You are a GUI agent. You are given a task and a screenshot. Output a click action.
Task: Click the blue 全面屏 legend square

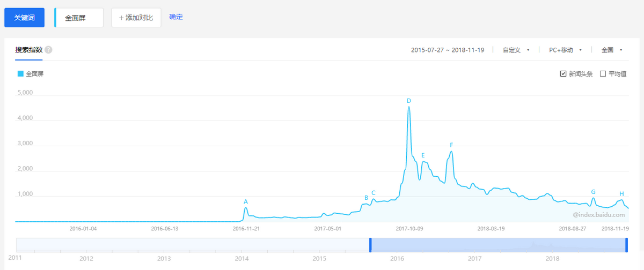20,74
